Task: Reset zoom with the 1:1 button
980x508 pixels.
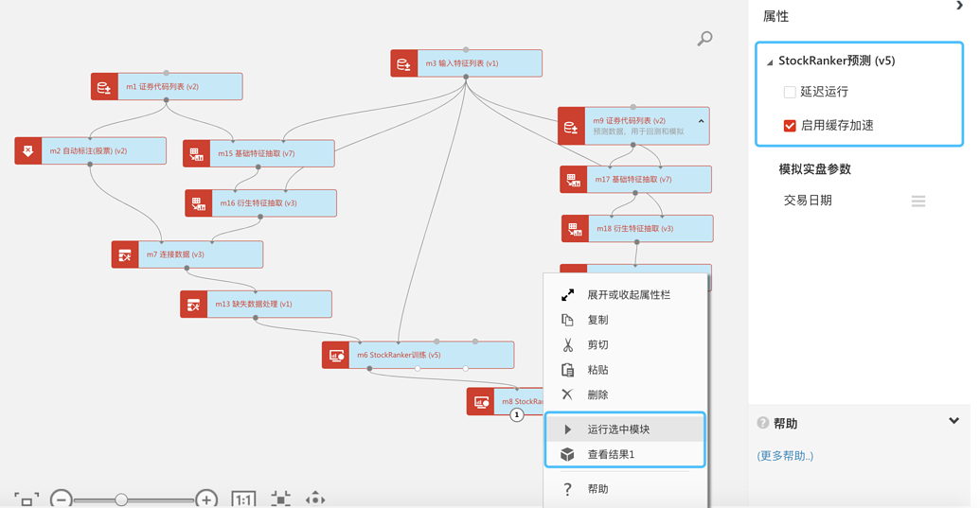Action: click(243, 499)
